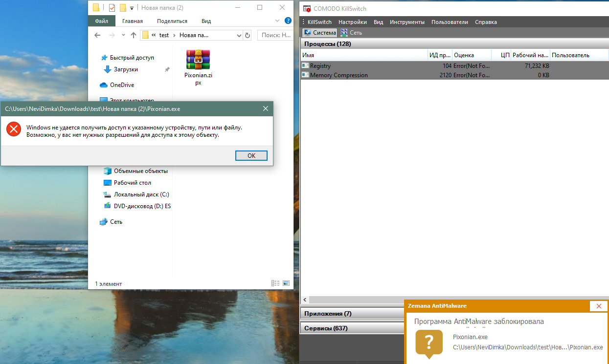Open Explorer help question mark icon

click(x=287, y=21)
